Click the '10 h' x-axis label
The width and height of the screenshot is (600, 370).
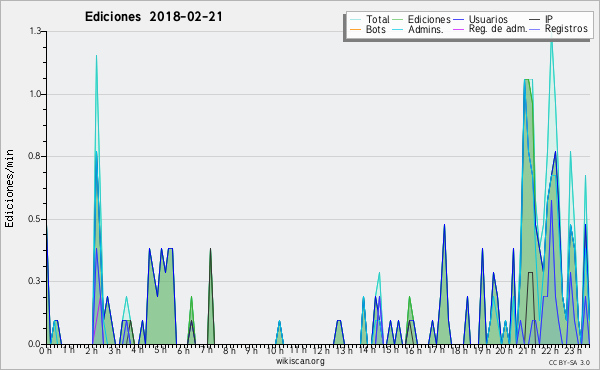pos(275,351)
